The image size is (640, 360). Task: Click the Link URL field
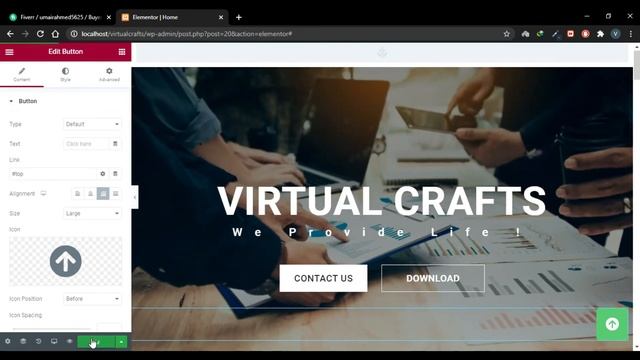tap(53, 174)
